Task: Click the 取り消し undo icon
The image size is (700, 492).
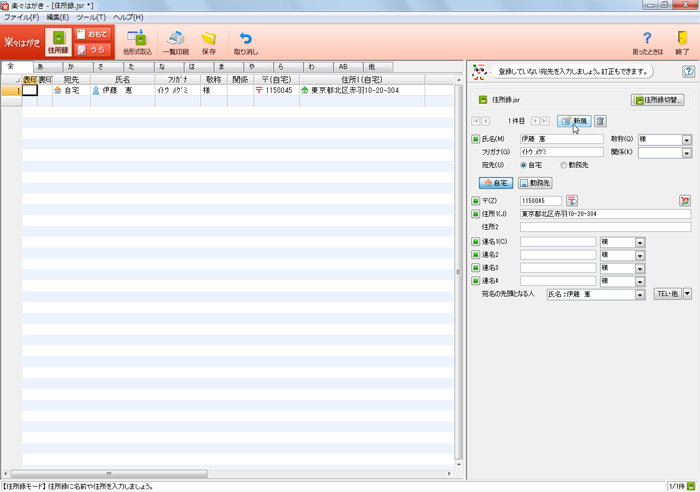Action: 245,39
